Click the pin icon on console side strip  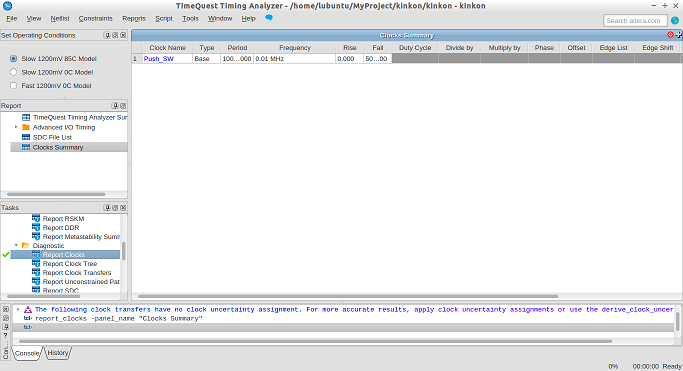click(6, 327)
